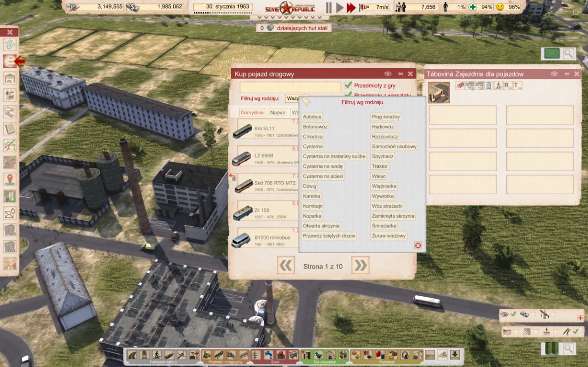Pin the Kup pojazd drogowy window
588x367 pixels.
click(399, 74)
